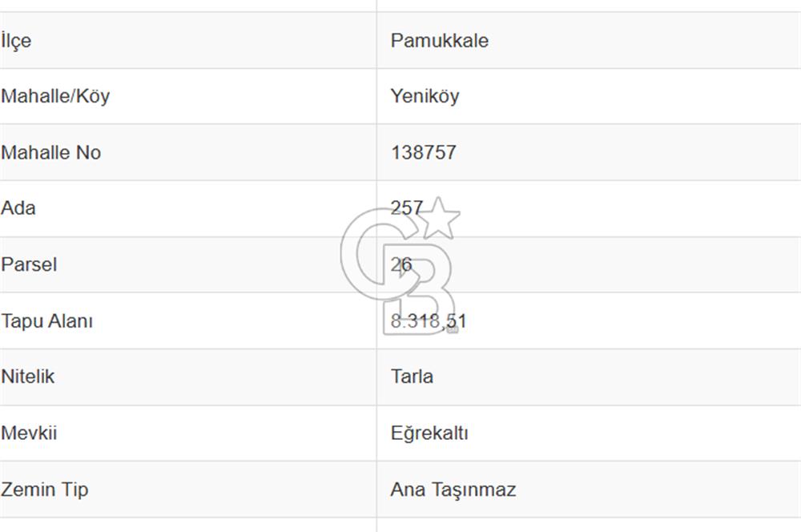Select the 8.318,51 area value
Image resolution: width=801 pixels, height=532 pixels.
(x=428, y=321)
